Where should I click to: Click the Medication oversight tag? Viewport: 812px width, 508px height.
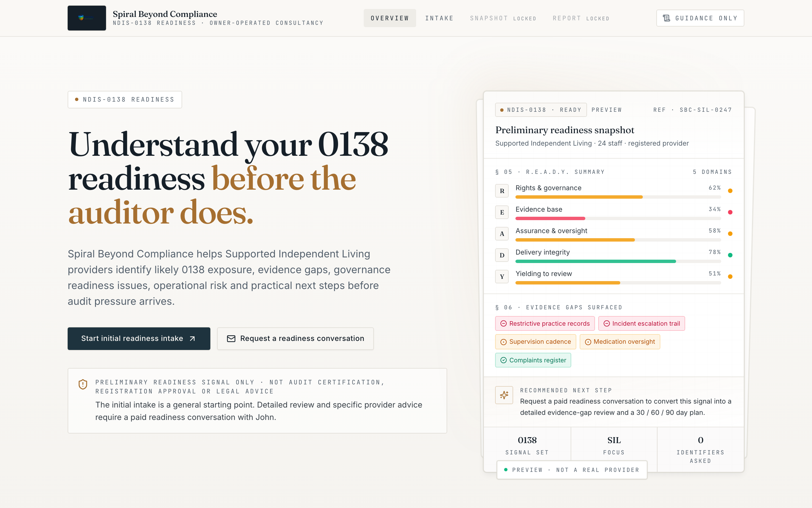(x=620, y=342)
